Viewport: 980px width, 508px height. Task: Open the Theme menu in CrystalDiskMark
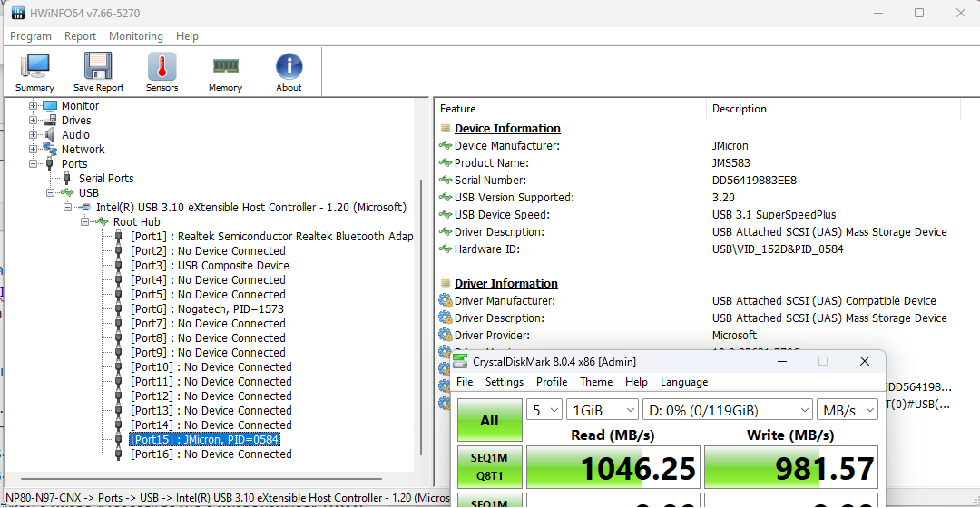pyautogui.click(x=596, y=382)
